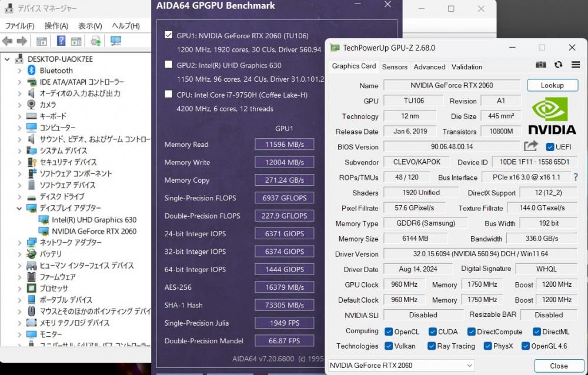588x375 pixels.
Task: Click the update driver toolbar icon
Action: 95,41
